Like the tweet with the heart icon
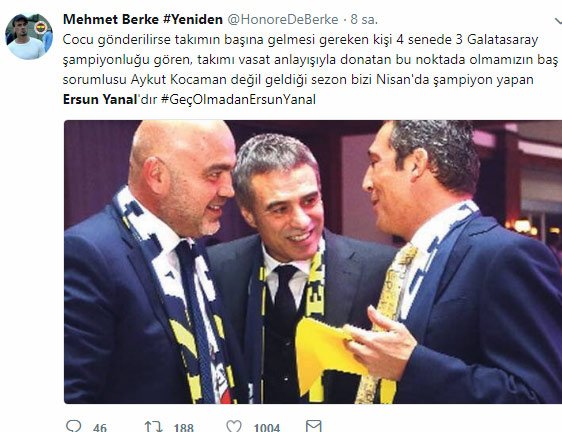562x432 pixels. 234,426
